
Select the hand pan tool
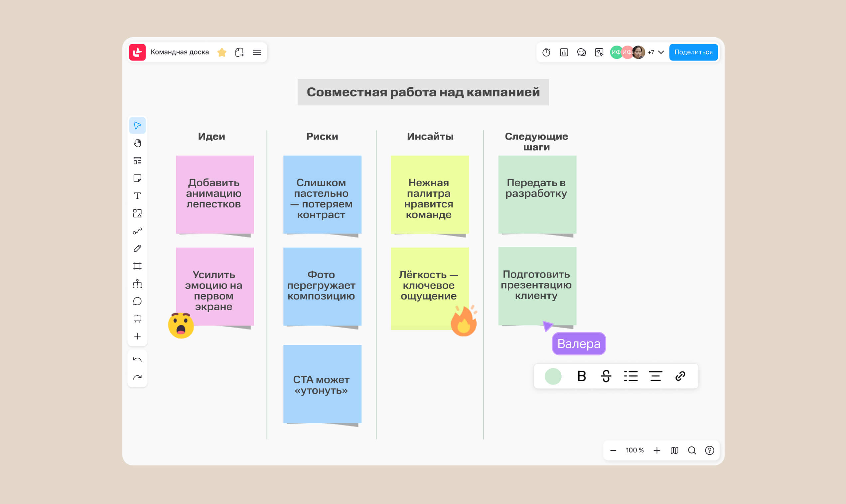pos(137,143)
